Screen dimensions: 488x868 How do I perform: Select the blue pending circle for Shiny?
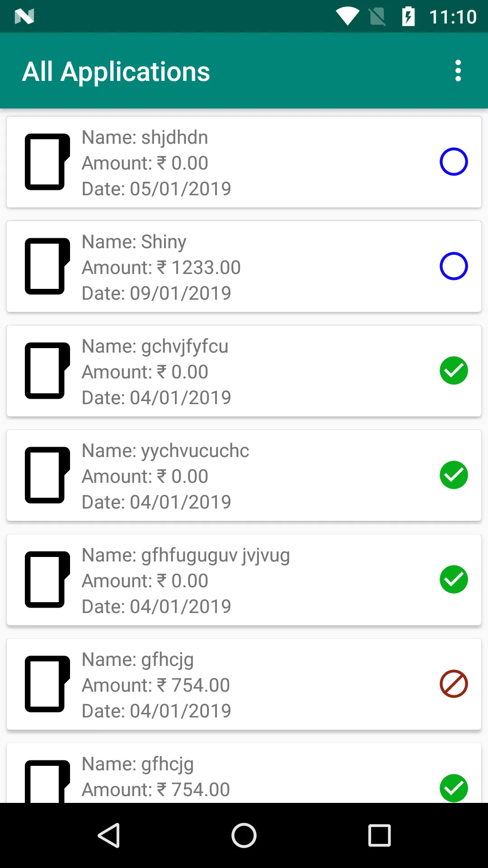tap(453, 266)
